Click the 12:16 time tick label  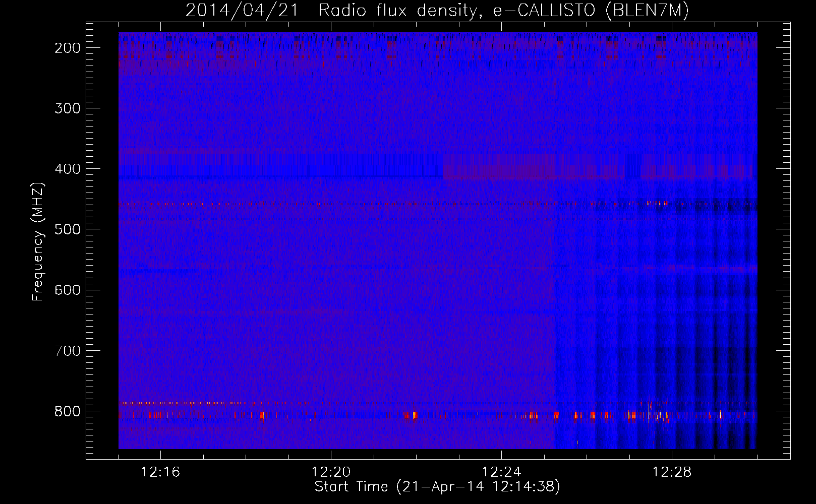click(x=160, y=472)
